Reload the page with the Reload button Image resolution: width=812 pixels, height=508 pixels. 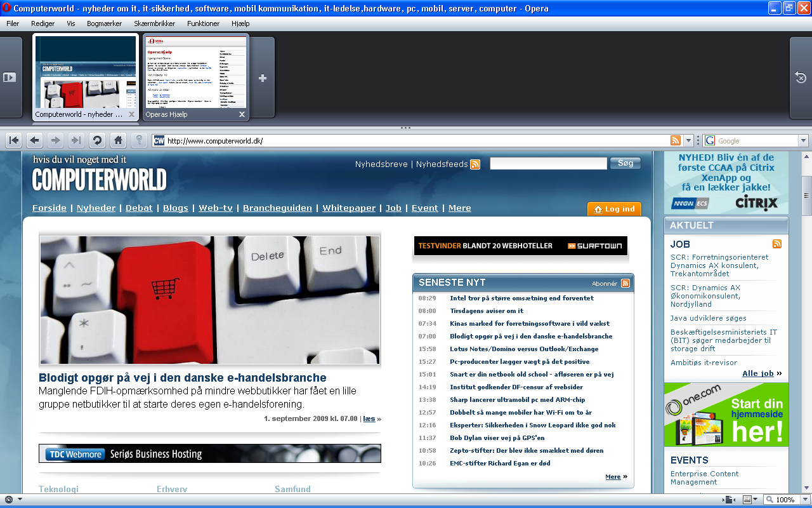97,140
